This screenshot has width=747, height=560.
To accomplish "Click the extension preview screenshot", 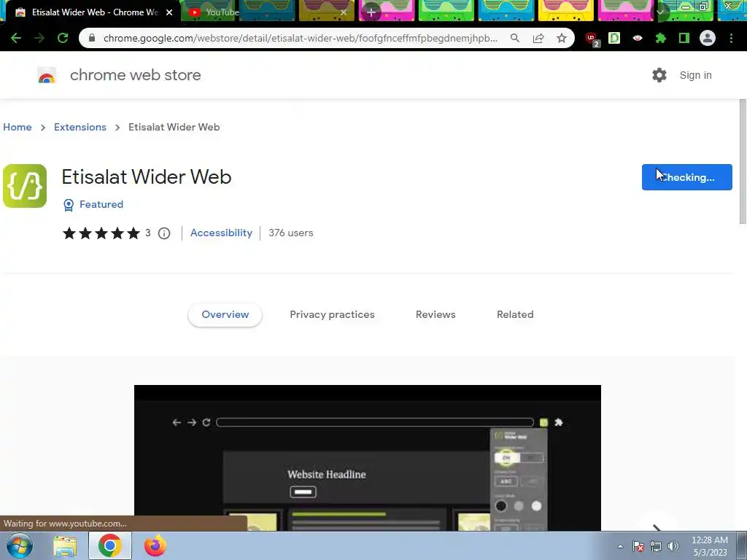I will coord(368,458).
